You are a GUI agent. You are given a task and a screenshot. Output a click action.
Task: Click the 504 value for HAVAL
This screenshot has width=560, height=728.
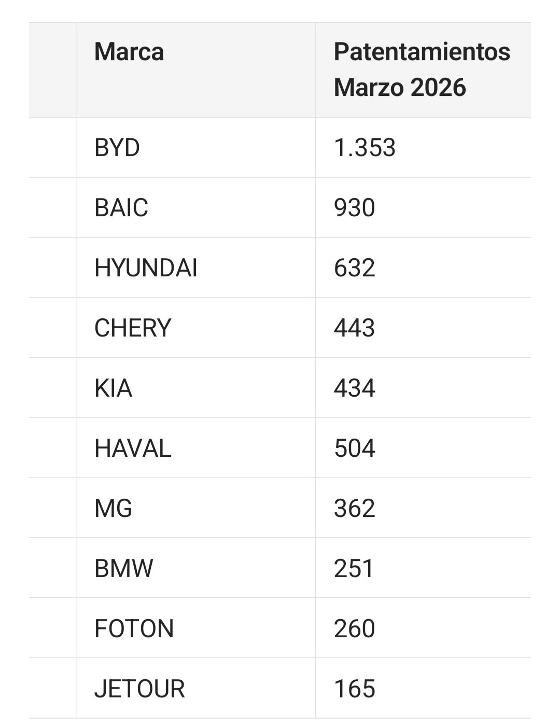(355, 448)
